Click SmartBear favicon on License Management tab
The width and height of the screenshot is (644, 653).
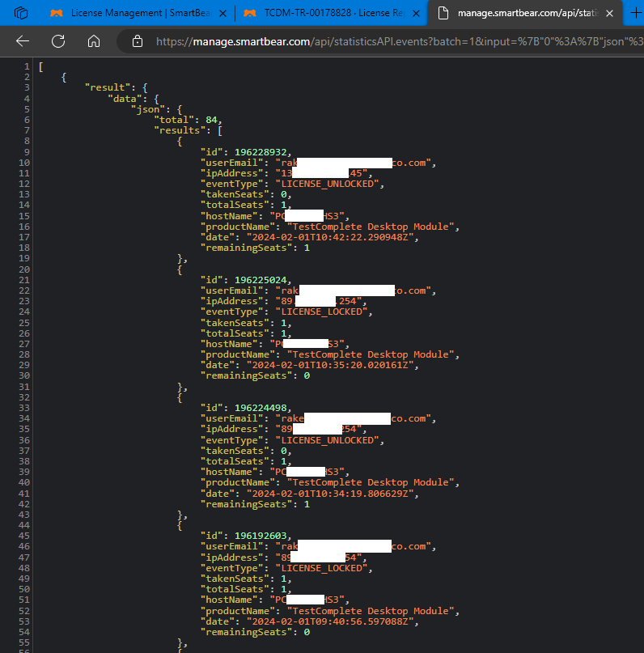click(x=56, y=14)
